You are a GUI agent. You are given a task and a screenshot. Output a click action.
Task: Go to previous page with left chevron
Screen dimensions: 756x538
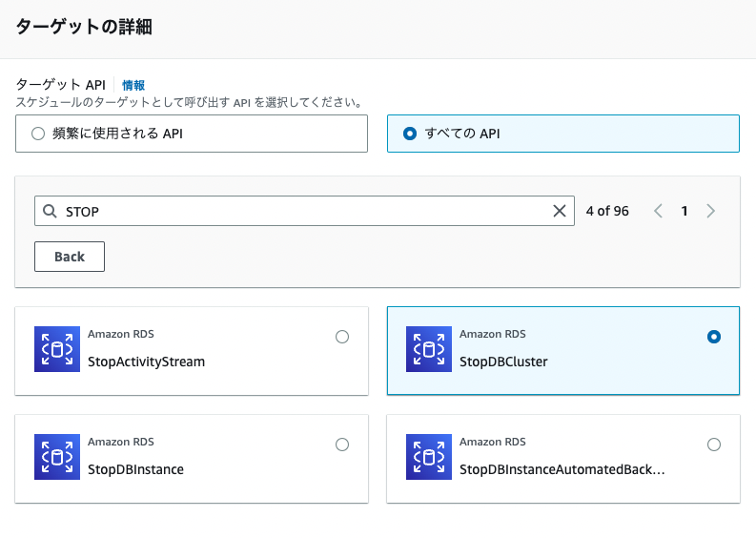click(x=658, y=211)
